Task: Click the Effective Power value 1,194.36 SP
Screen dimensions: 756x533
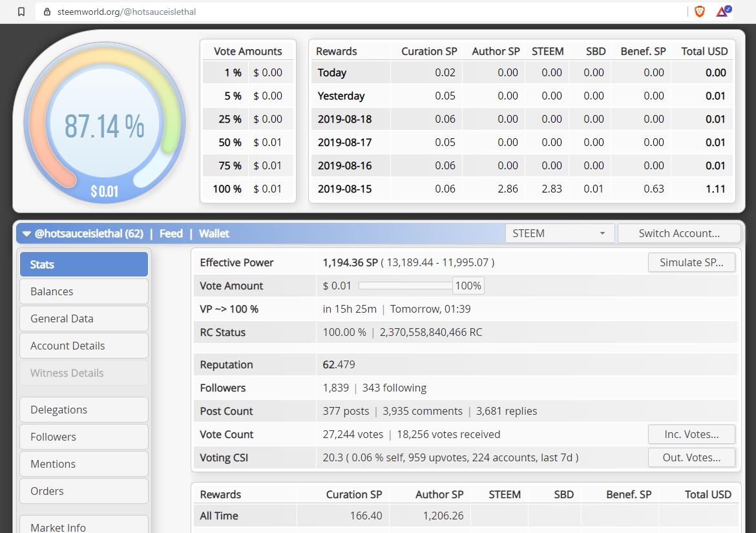Action: 350,263
